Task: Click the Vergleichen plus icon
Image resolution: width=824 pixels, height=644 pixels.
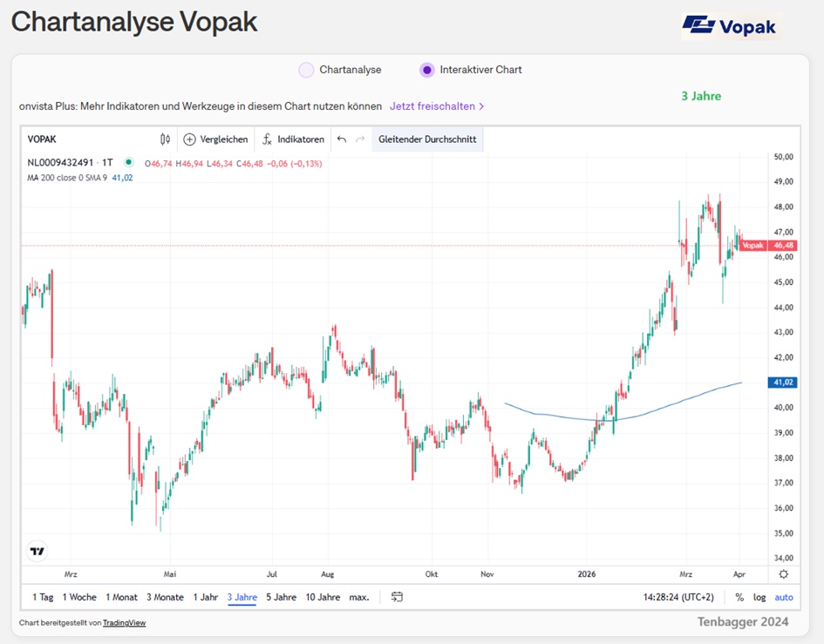Action: 189,139
